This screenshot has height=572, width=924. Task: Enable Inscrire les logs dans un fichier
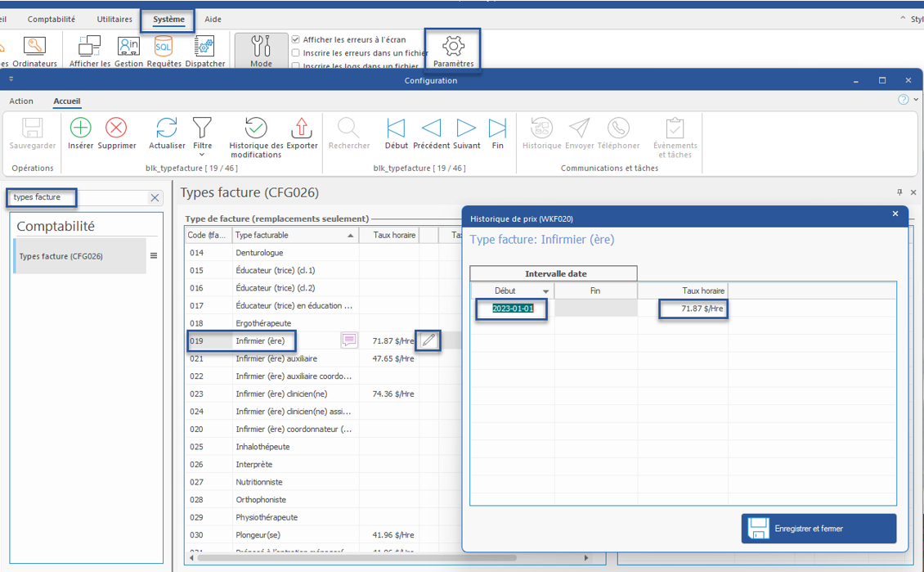coord(296,66)
